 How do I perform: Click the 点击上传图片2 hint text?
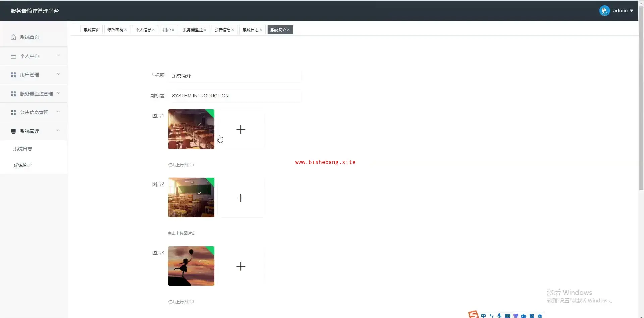coord(181,233)
